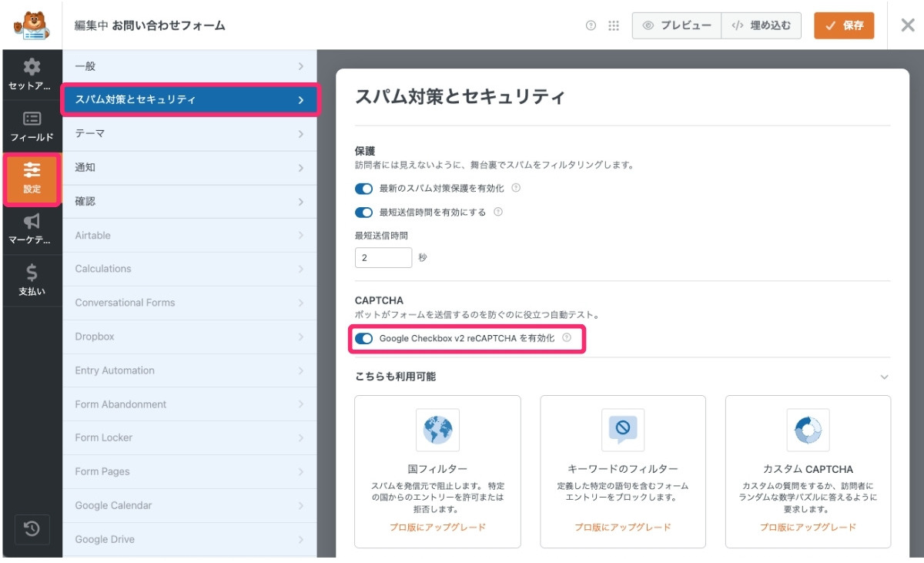The height and width of the screenshot is (563, 924).
Task: Disable the Google Checkbox v2 reCAPTCHA toggle
Action: (x=363, y=338)
